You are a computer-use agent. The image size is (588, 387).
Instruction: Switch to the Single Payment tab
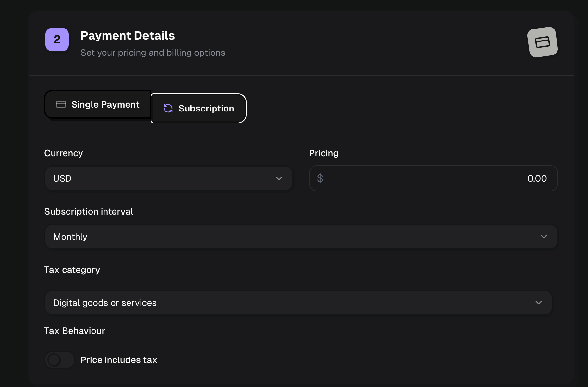pyautogui.click(x=98, y=104)
